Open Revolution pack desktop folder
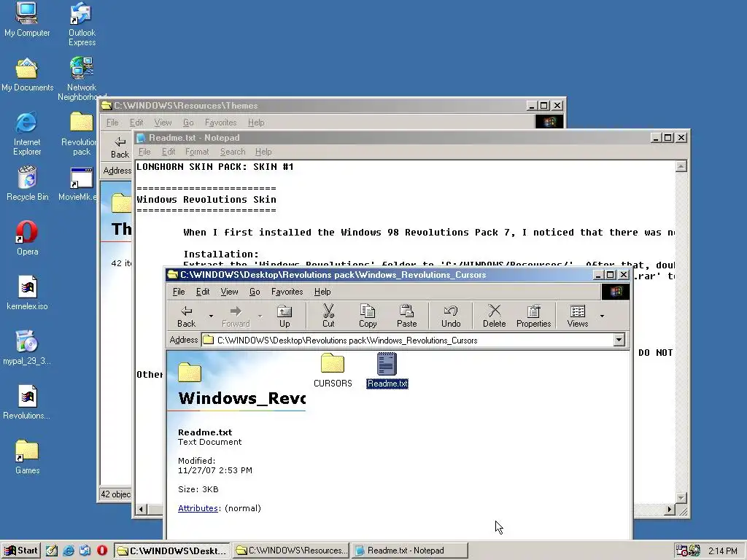The width and height of the screenshot is (747, 560). [82, 134]
